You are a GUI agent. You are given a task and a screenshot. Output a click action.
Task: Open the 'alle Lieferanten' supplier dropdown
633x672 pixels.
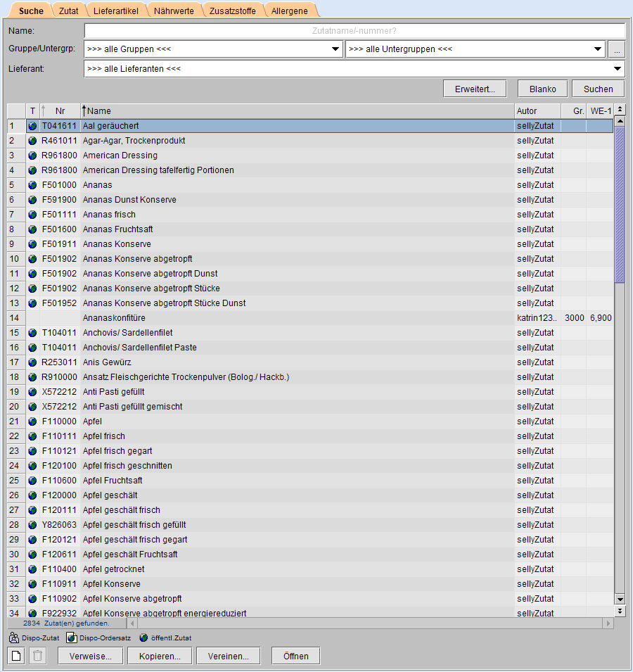pos(618,69)
